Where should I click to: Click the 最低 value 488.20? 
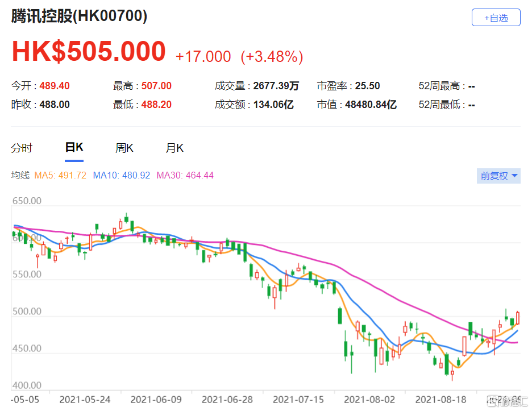(156, 105)
